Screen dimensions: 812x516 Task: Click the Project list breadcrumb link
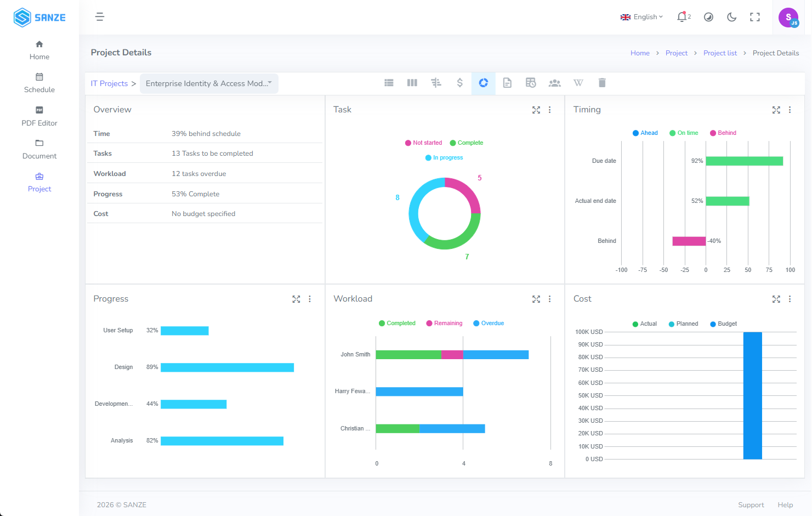click(720, 53)
